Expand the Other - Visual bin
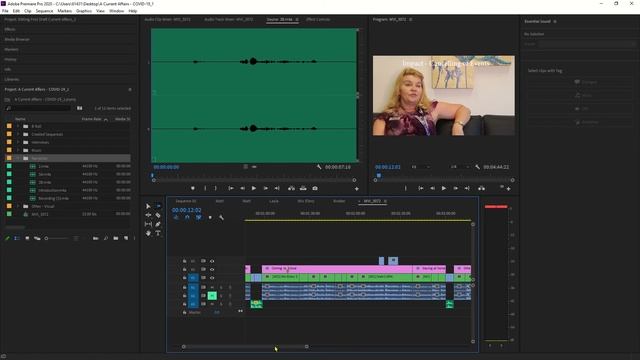The image size is (640, 360). [x=18, y=206]
